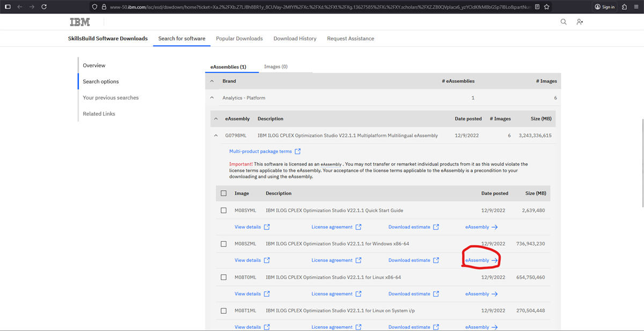
Task: Click external icon next to M08SYML View details
Action: (x=267, y=227)
